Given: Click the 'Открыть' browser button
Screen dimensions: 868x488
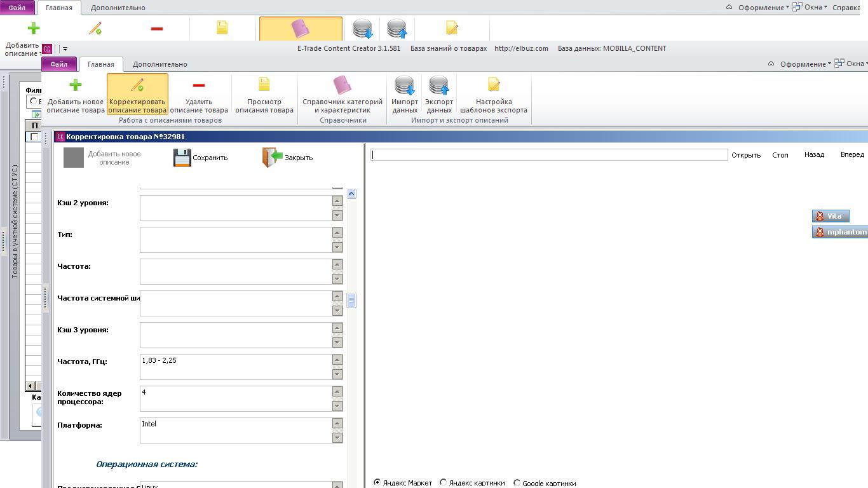Looking at the screenshot, I should (746, 155).
